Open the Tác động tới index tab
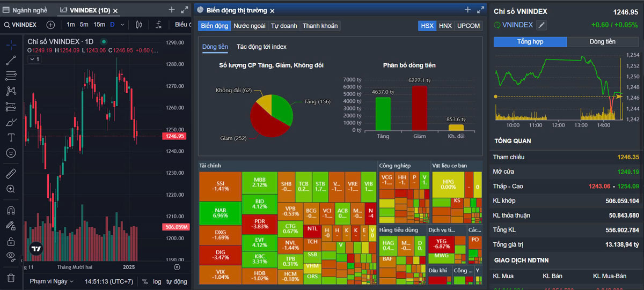 click(261, 47)
